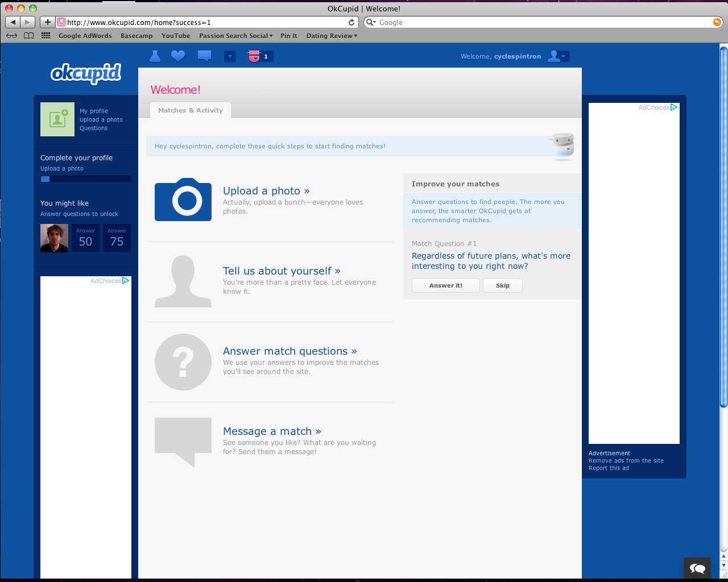Click the profile completion progress bar
Viewport: 728px width, 582px height.
tap(86, 179)
